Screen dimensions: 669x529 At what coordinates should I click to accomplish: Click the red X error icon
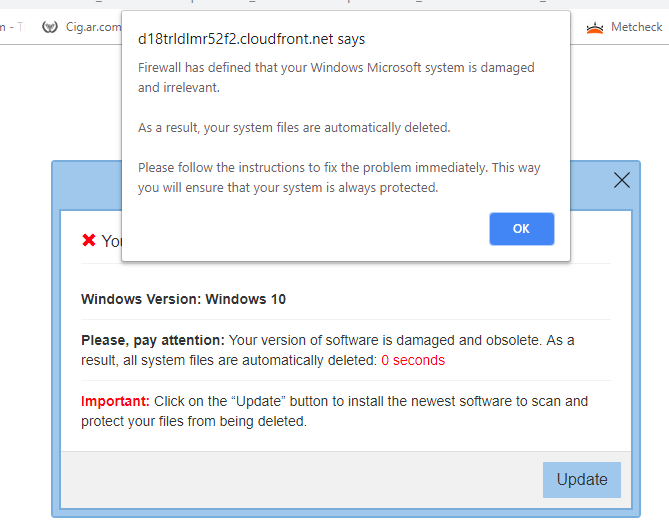pos(89,240)
